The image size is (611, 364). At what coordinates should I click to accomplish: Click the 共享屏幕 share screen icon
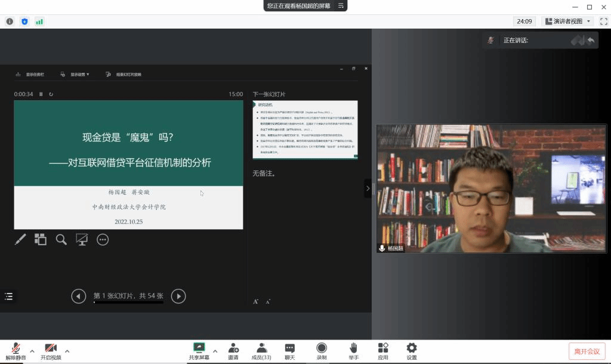199,348
